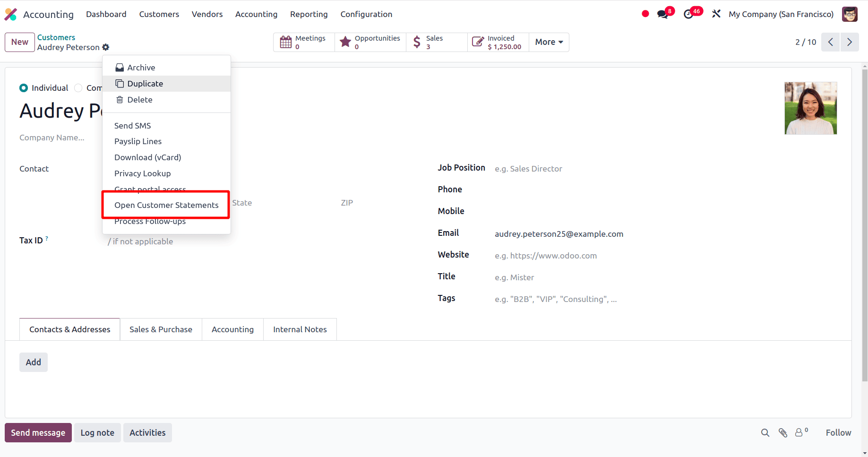Screen dimensions: 868x457
Task: Click the Website input field
Action: (666, 256)
